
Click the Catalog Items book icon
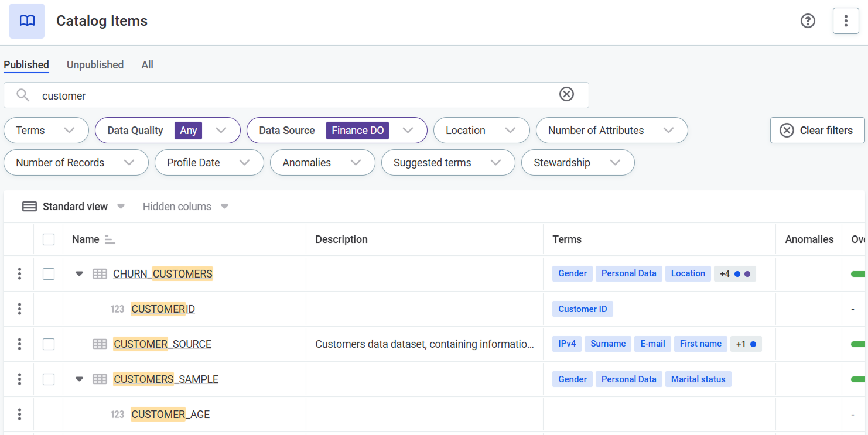27,21
